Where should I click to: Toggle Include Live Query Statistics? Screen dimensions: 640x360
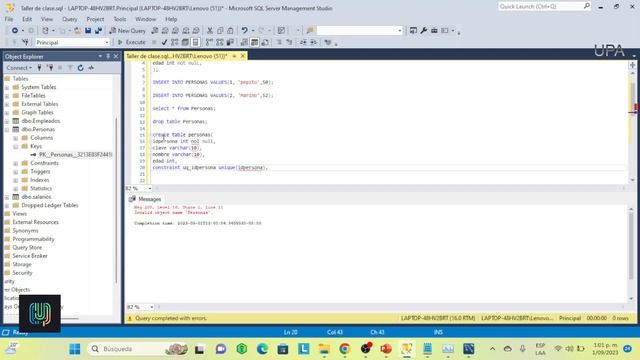[220, 42]
